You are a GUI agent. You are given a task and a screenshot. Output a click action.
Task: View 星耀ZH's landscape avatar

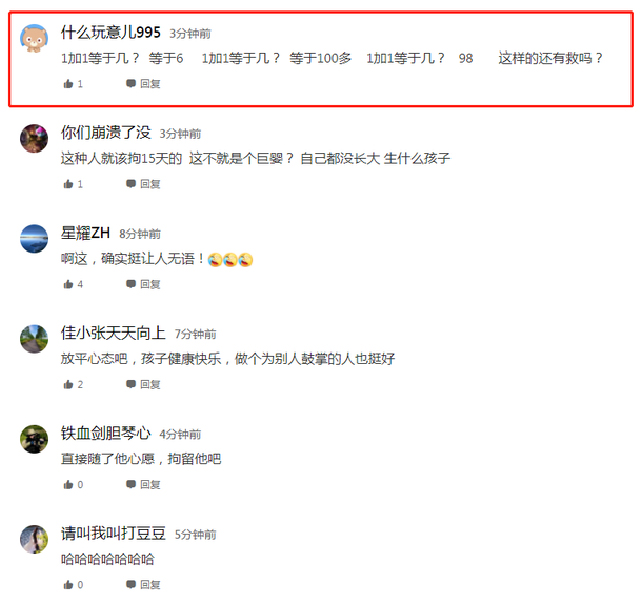pyautogui.click(x=34, y=239)
